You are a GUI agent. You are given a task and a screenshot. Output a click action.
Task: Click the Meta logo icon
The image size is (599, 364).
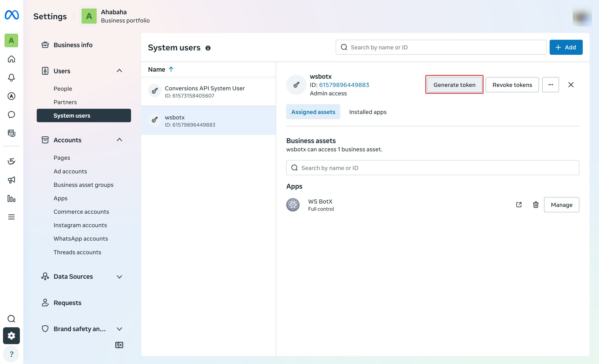tap(11, 15)
